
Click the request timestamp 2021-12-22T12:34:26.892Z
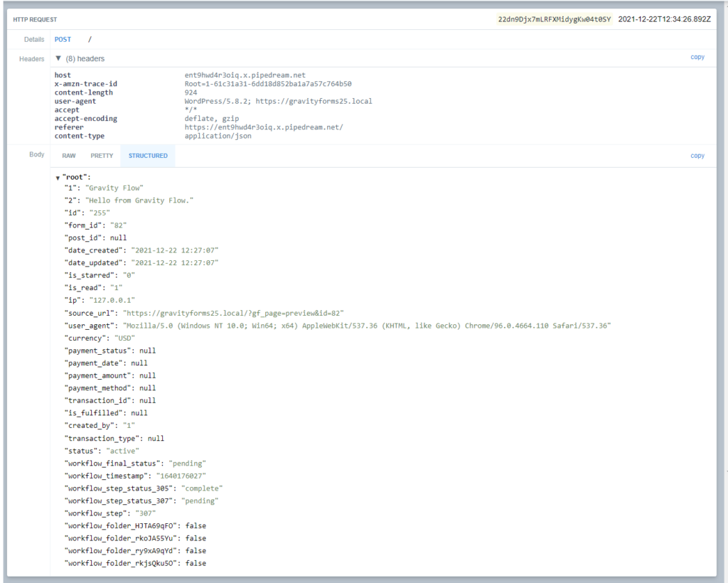664,19
